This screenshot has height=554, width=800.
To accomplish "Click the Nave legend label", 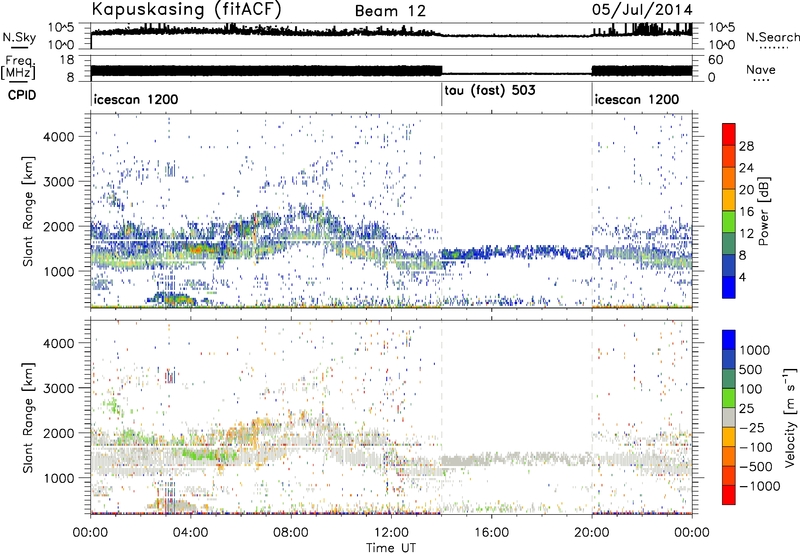I will click(x=761, y=69).
